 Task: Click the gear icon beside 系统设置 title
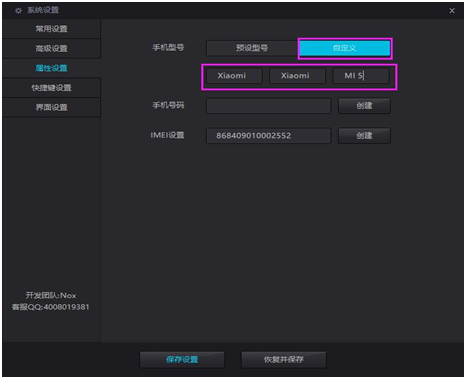coord(18,11)
